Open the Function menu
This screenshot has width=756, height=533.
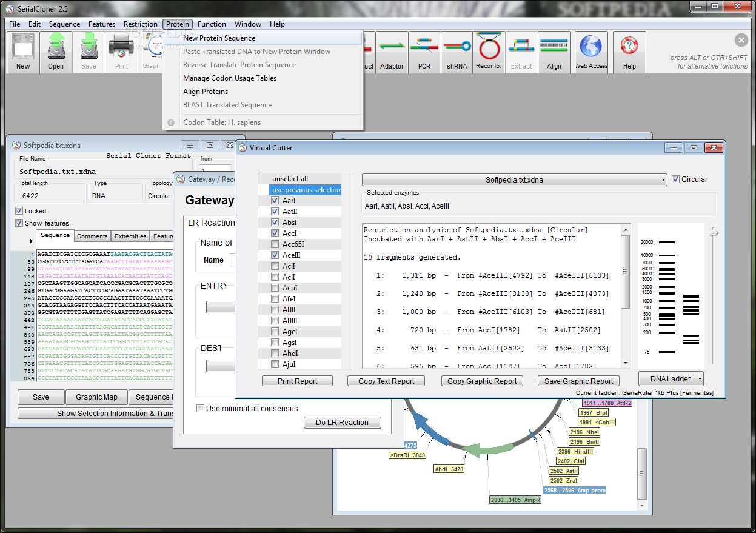[212, 24]
